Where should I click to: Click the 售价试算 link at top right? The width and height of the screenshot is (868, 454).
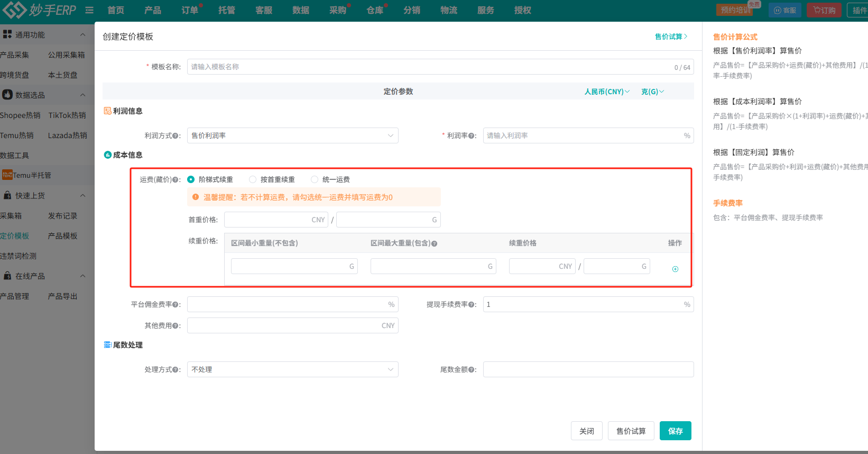pyautogui.click(x=671, y=37)
